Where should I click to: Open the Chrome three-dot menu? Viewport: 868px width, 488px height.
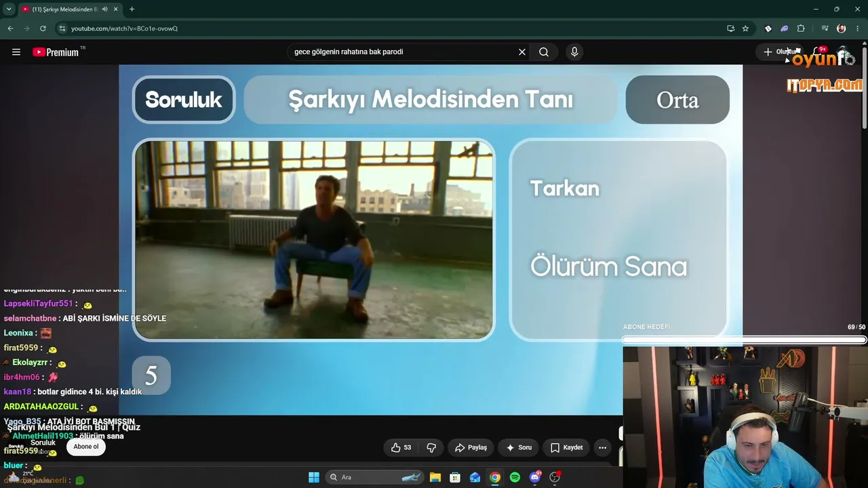pyautogui.click(x=858, y=28)
